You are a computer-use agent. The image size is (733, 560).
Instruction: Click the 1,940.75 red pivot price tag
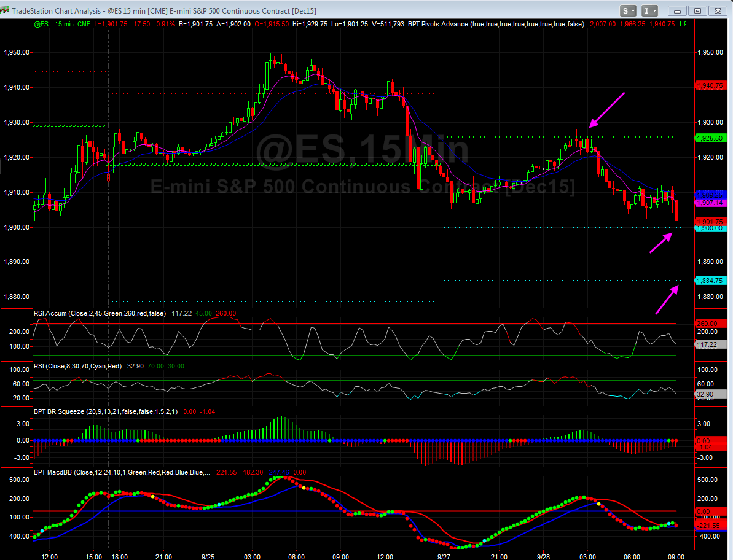tap(710, 85)
